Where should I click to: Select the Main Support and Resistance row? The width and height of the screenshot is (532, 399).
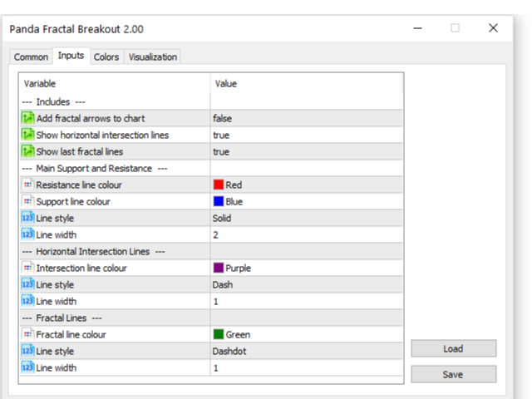pyautogui.click(x=211, y=168)
